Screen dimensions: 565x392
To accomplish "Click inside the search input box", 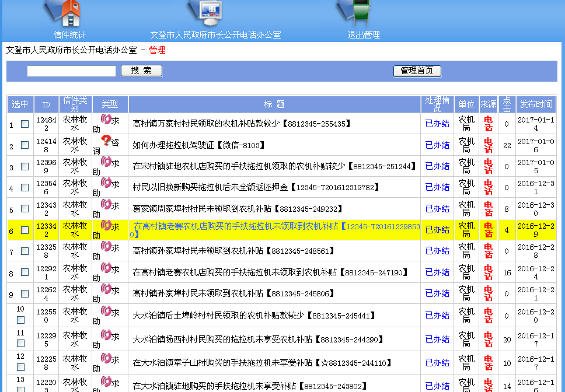I will click(72, 71).
